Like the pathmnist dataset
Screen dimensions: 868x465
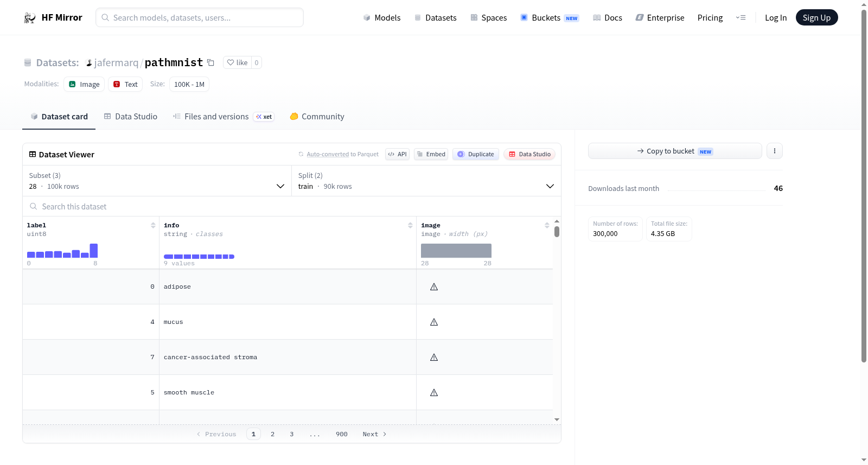[237, 62]
